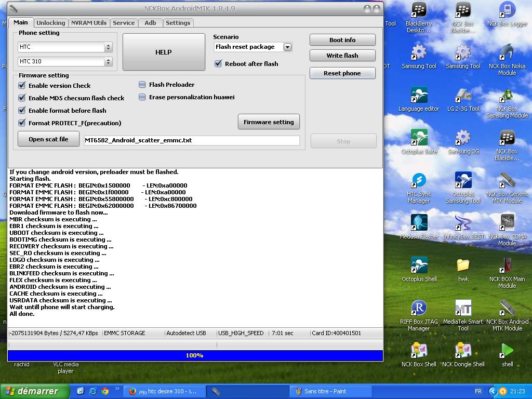
Task: Open the Samsung Tool icon below BlackBerry Desktop
Action: coord(419,57)
